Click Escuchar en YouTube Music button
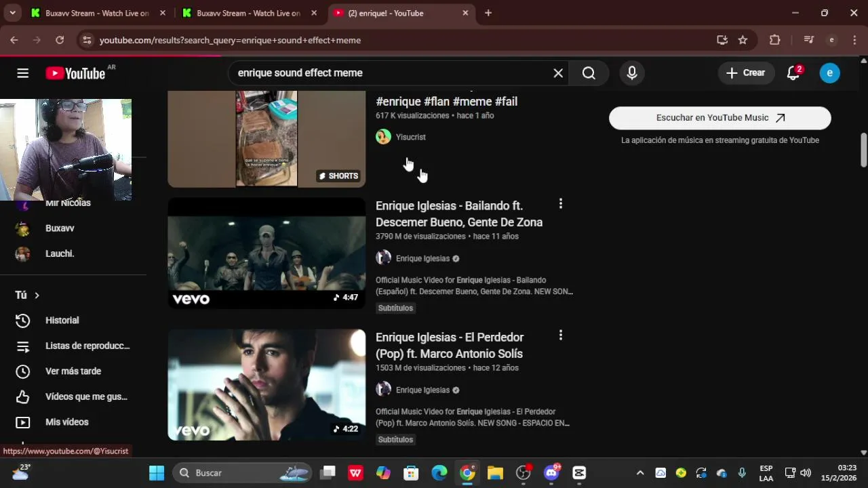Screen dimensions: 868x488 coord(720,118)
